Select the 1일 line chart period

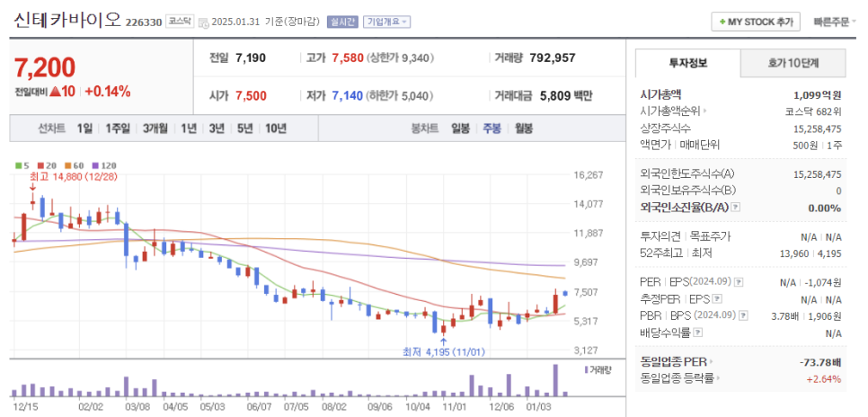(84, 129)
